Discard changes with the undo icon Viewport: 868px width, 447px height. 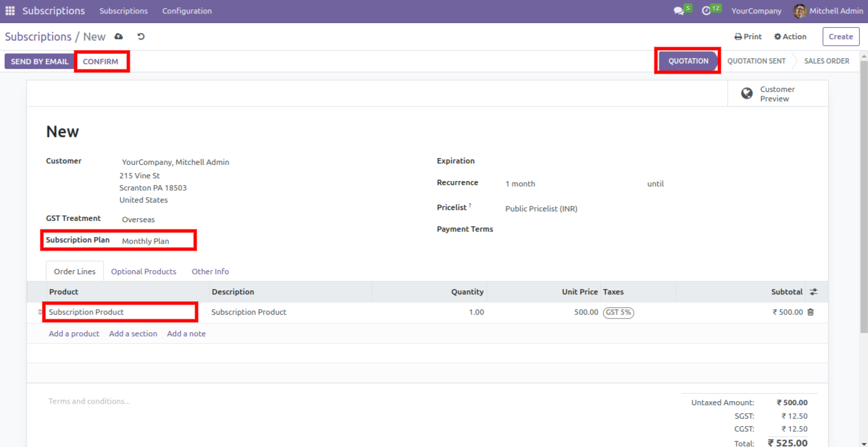coord(141,36)
